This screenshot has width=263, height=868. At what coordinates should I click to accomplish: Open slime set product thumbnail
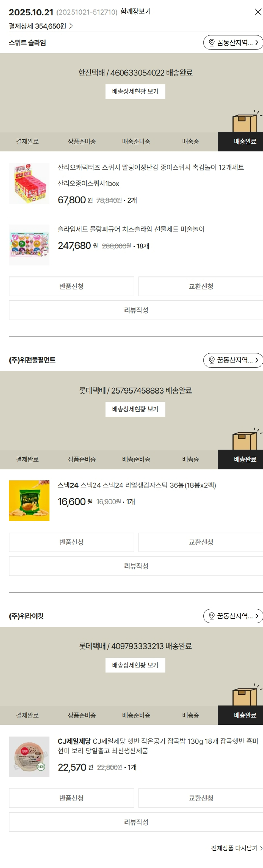point(29,245)
